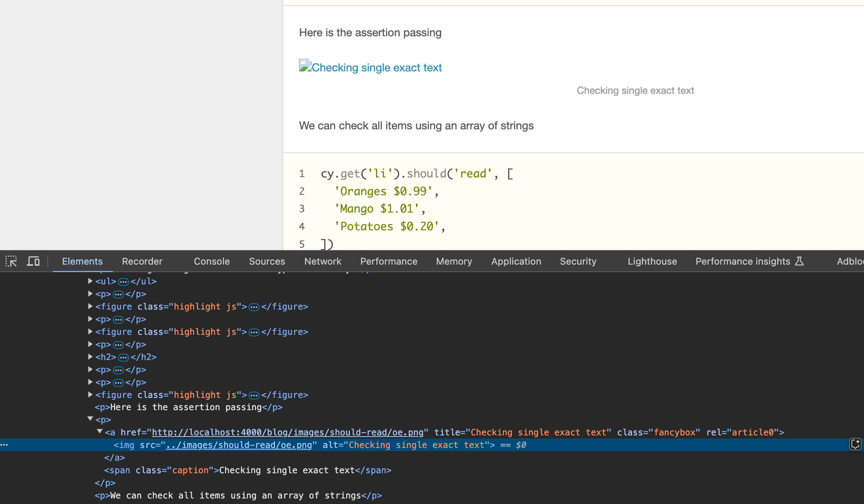Click the three-dot handle left of the selected img row
The height and width of the screenshot is (504, 864).
pos(4,445)
